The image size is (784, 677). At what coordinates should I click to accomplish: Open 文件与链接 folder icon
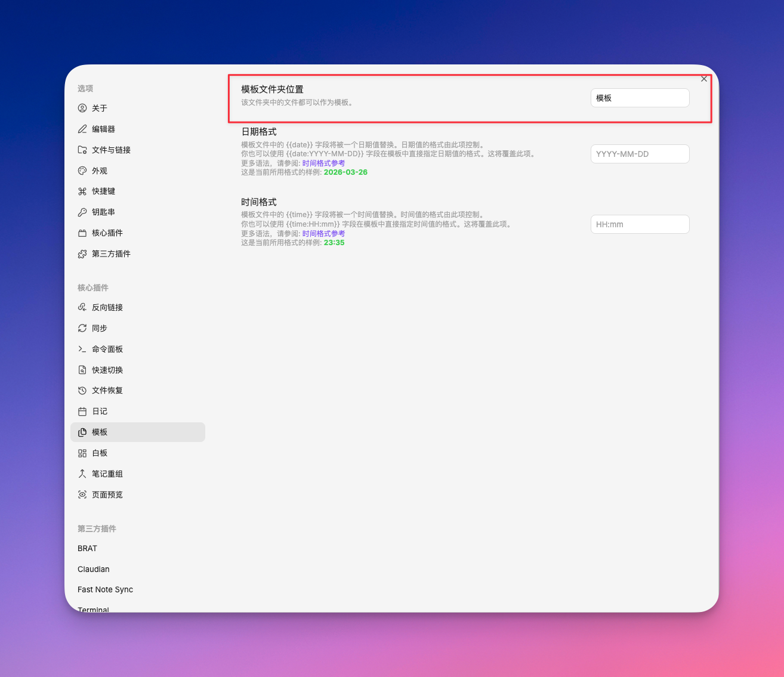coord(82,150)
